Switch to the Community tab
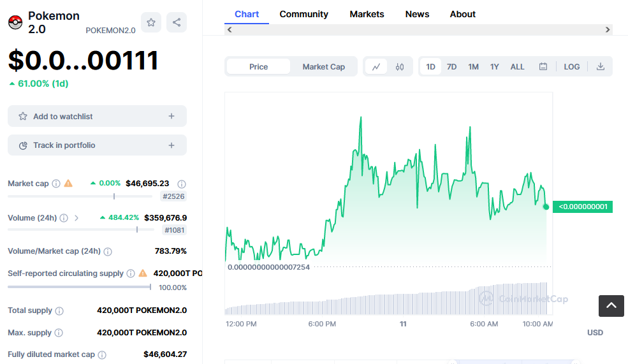628x364 pixels. coord(303,14)
